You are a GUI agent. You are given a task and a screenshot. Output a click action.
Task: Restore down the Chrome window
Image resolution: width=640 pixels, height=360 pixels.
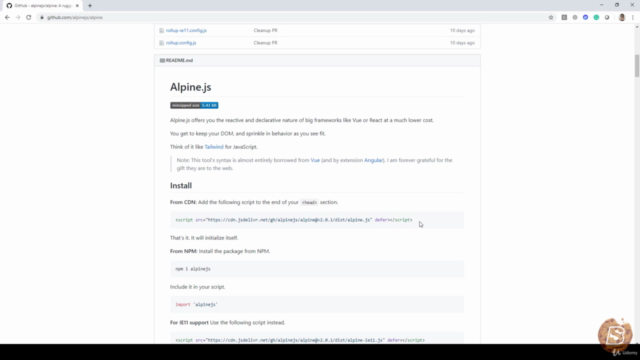tap(617, 5)
